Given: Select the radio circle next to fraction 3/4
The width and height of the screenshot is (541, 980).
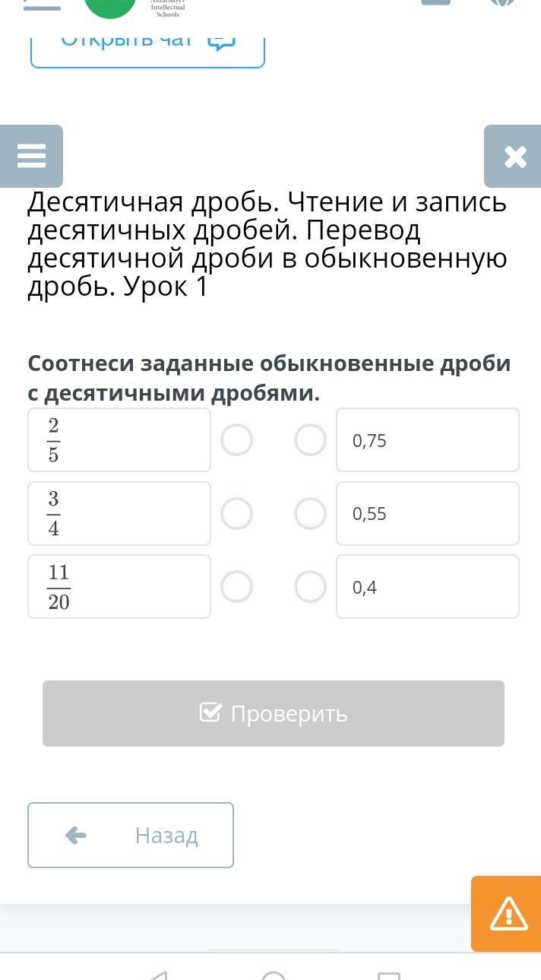Looking at the screenshot, I should (236, 513).
